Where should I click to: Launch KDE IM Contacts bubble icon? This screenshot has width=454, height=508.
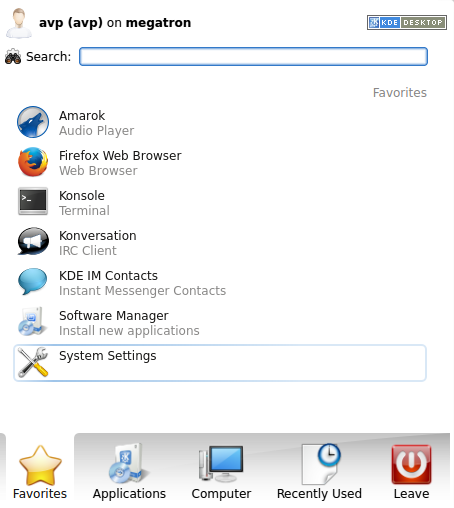33,281
